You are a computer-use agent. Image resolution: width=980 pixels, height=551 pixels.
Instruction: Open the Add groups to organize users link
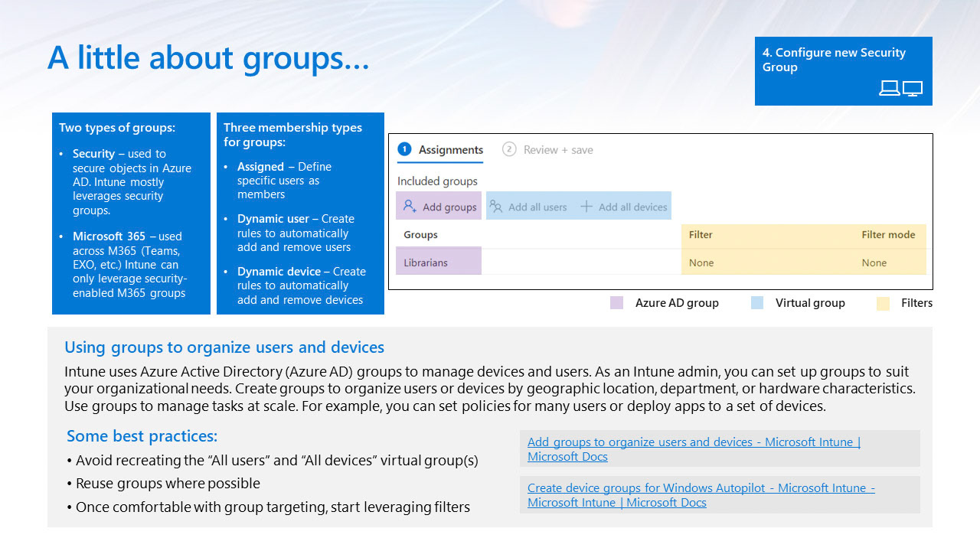coord(694,449)
